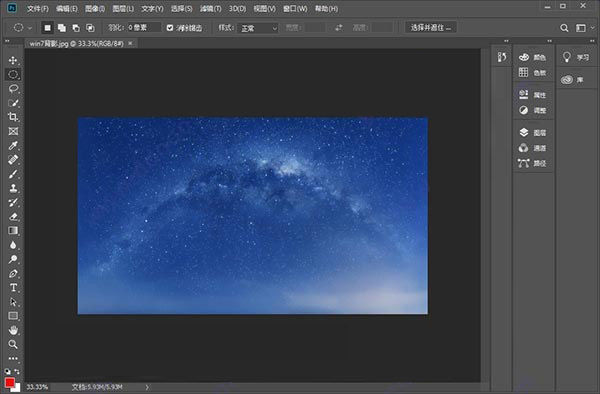Open the Libraries (库) panel
600x394 pixels.
pos(572,80)
